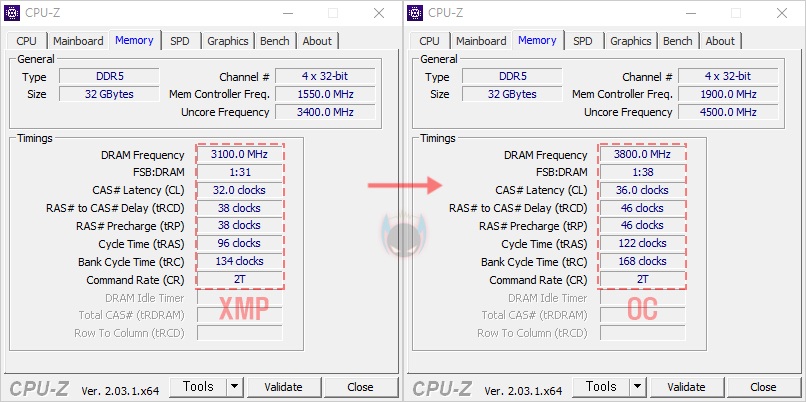
Task: Expand the Tools dropdown arrow in left window
Action: tap(234, 387)
